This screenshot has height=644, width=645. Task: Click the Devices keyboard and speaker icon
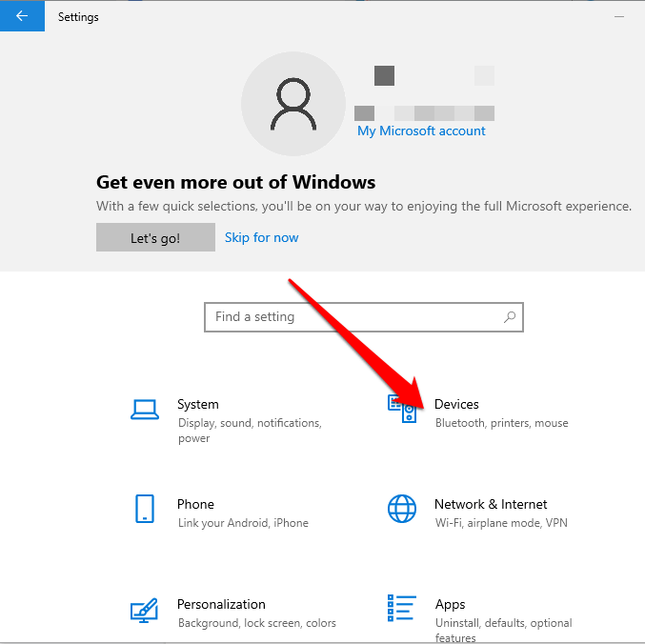pyautogui.click(x=402, y=409)
